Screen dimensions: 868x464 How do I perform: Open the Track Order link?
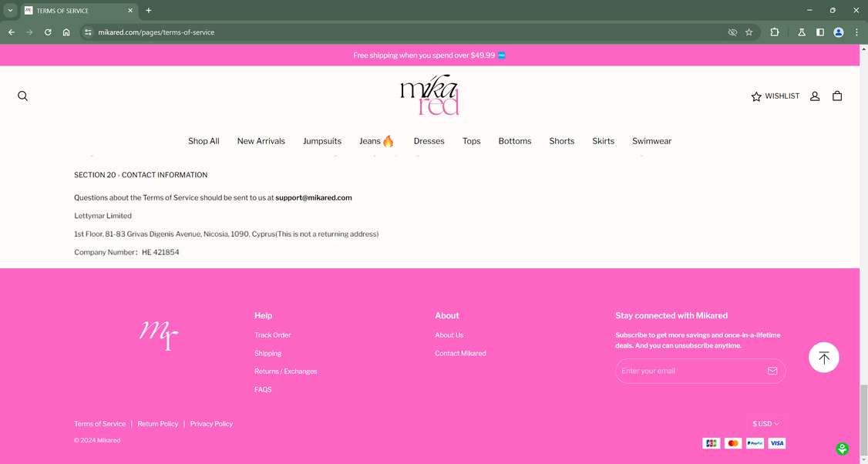tap(272, 335)
